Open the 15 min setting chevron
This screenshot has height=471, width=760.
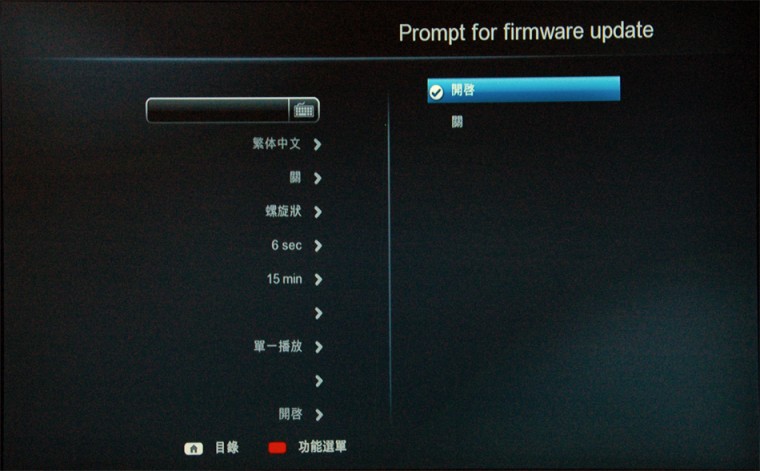pyautogui.click(x=318, y=279)
